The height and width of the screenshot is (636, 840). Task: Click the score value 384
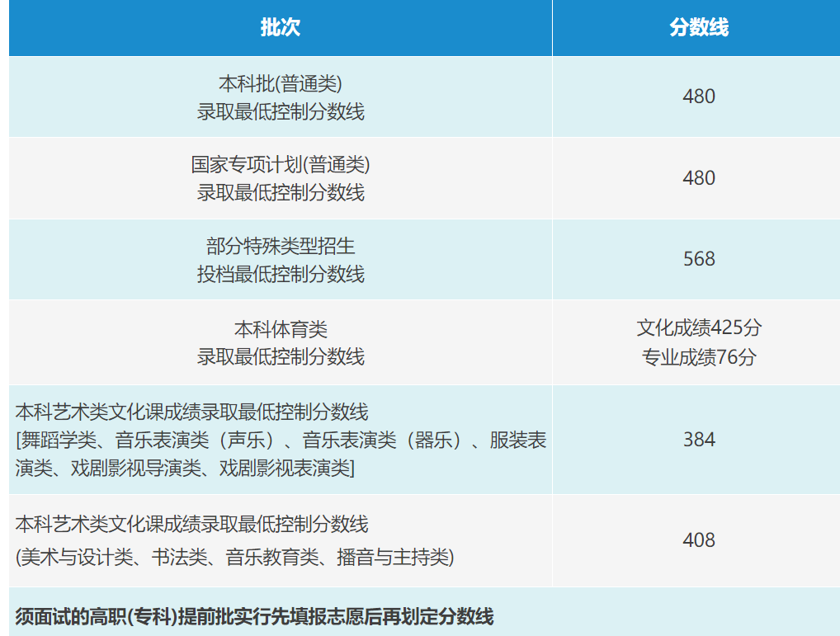click(x=699, y=440)
